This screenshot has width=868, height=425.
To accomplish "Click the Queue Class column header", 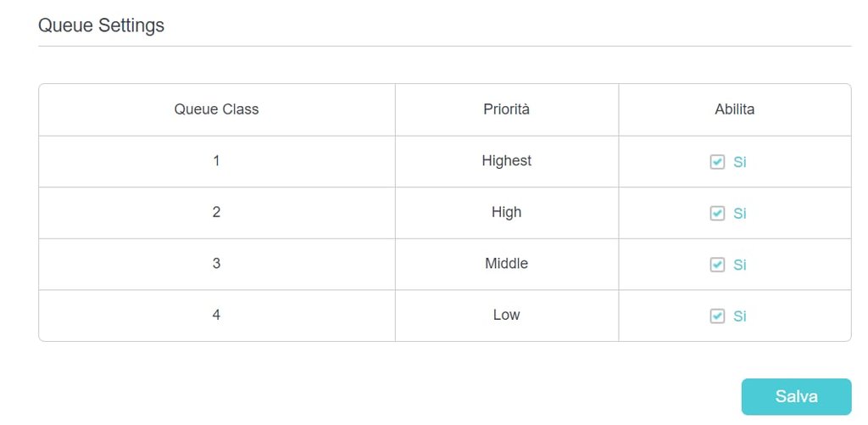I will [x=216, y=109].
